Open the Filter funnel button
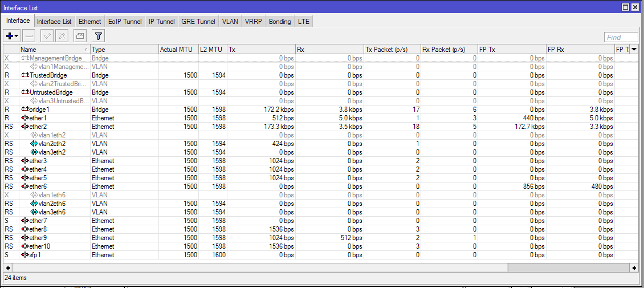The width and height of the screenshot is (644, 288). [x=98, y=36]
